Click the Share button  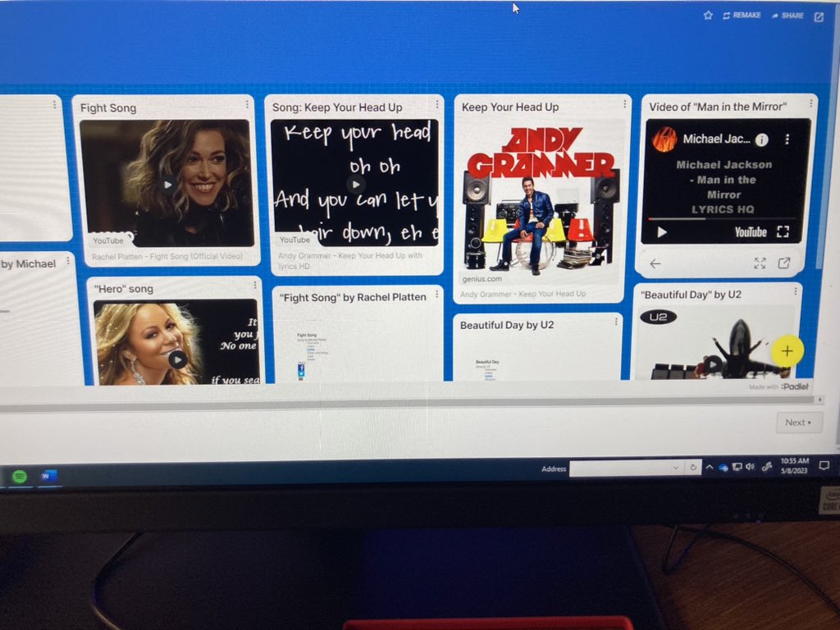click(x=788, y=16)
